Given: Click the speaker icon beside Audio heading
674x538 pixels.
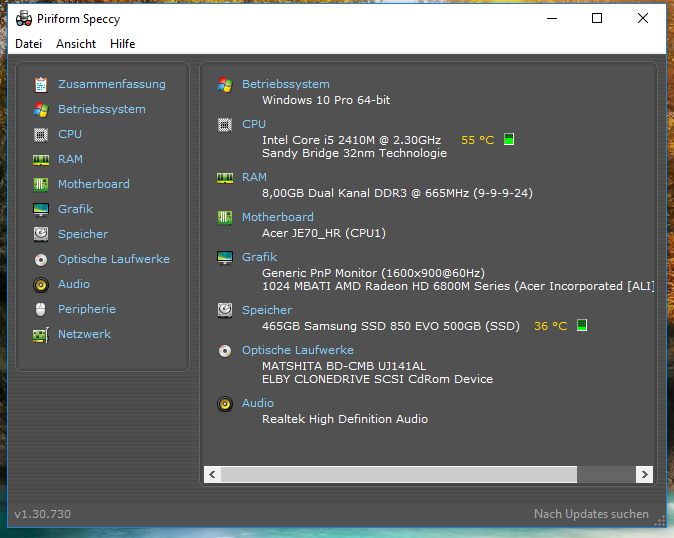Looking at the screenshot, I should tap(225, 404).
